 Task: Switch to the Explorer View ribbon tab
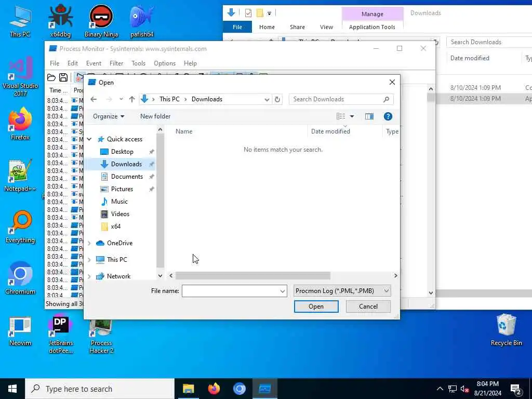(326, 27)
